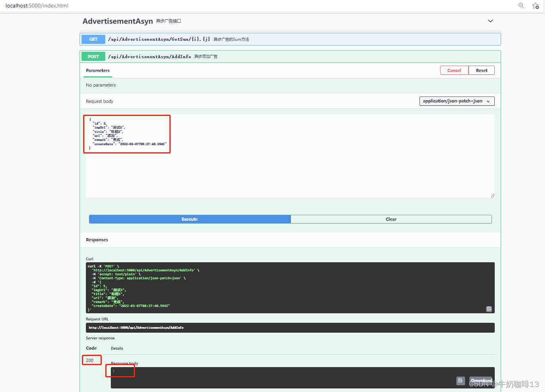Click the browser zoom magnifier icon
545x392 pixels.
521,6
